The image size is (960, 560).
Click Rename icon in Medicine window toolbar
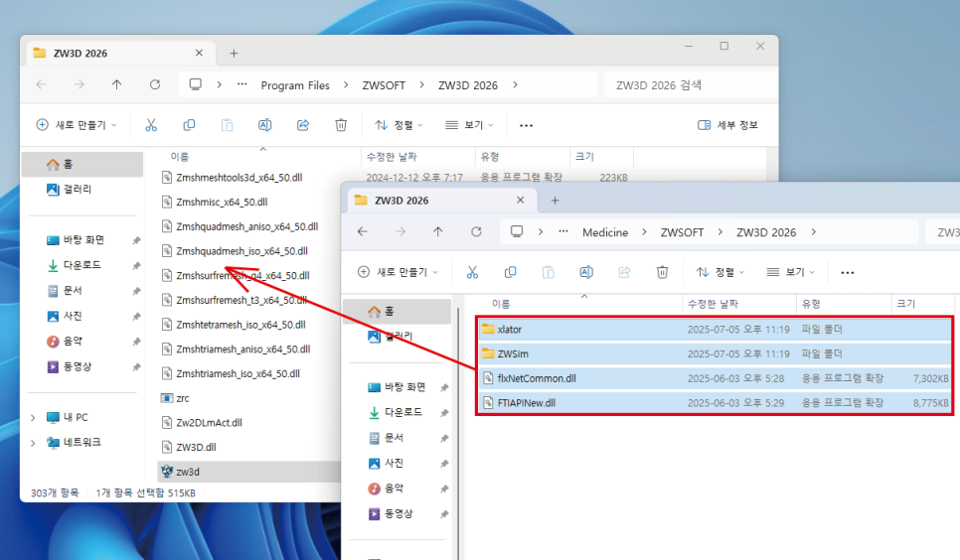click(x=586, y=272)
